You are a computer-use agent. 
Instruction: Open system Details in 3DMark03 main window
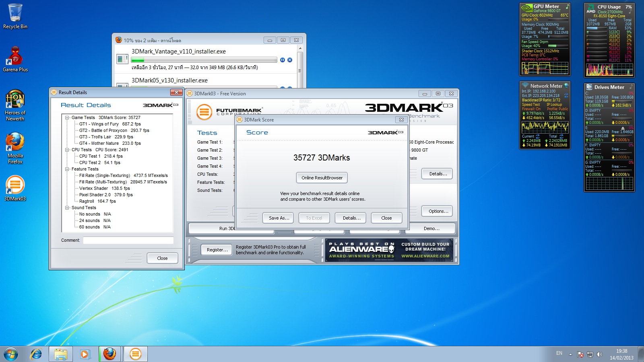(438, 174)
